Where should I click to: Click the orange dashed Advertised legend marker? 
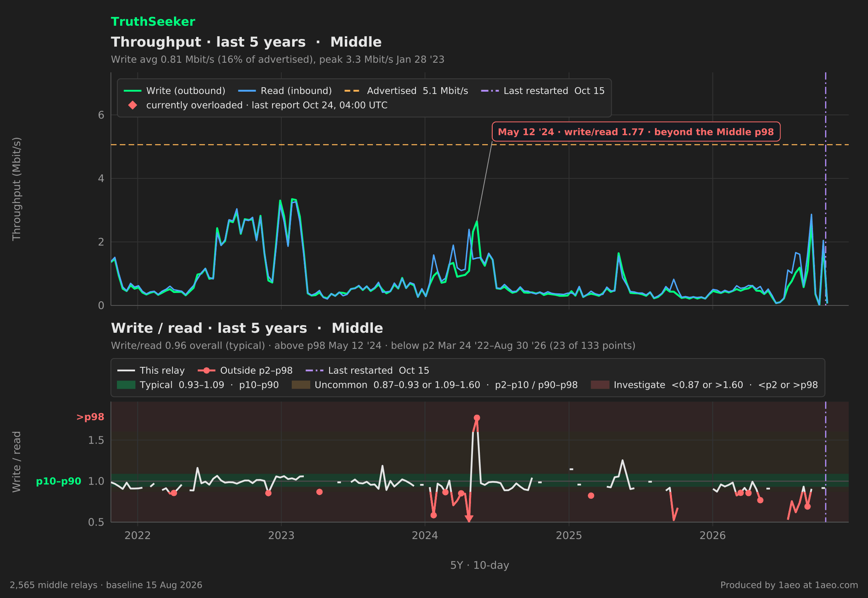[352, 91]
